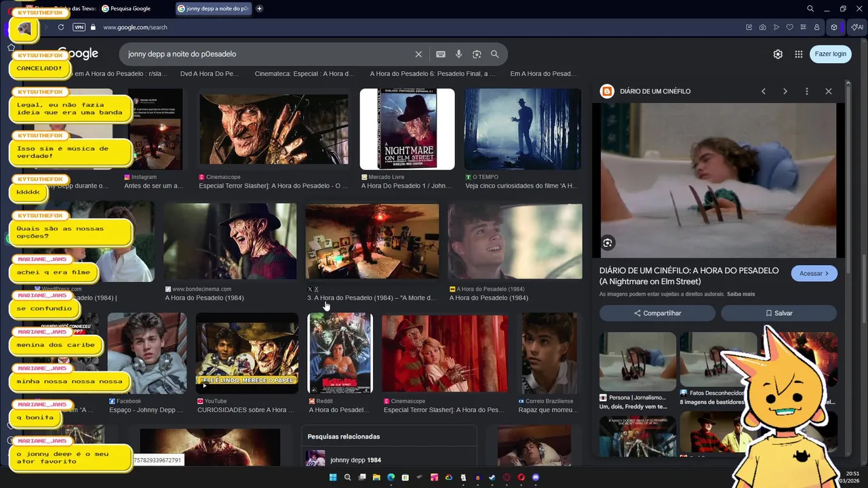The image size is (868, 488).
Task: Open Microsoft Store from taskbar
Action: pos(405,477)
